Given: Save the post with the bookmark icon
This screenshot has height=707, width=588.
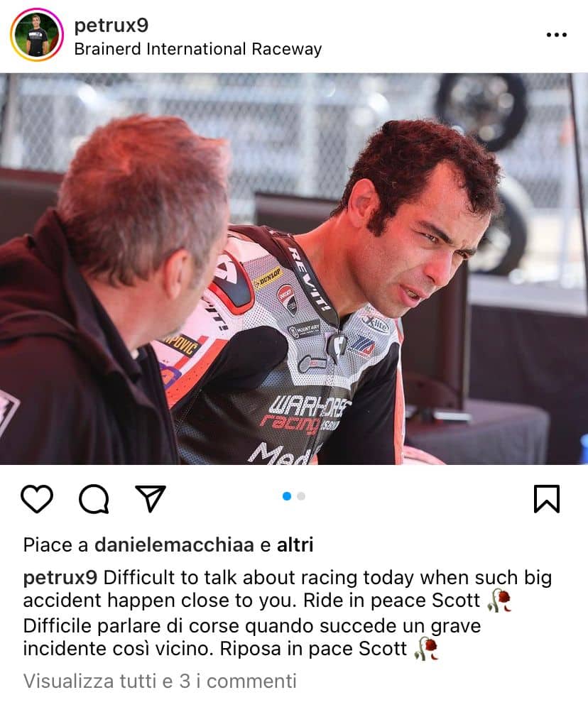Looking at the screenshot, I should (547, 499).
